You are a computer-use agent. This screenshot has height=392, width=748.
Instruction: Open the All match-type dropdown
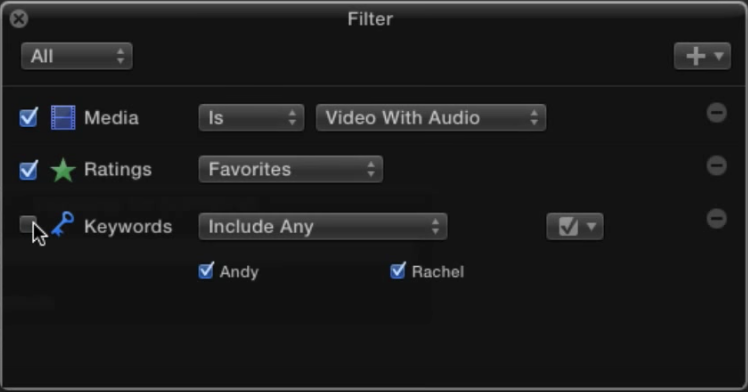pyautogui.click(x=77, y=56)
